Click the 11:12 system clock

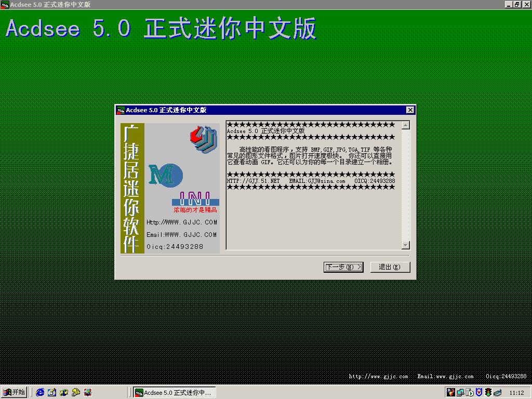tap(516, 393)
